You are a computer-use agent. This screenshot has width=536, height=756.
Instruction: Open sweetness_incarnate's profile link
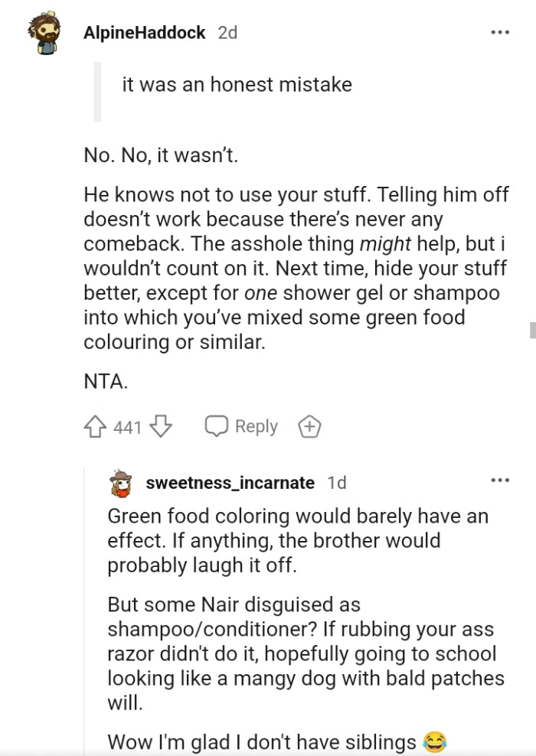tap(228, 482)
